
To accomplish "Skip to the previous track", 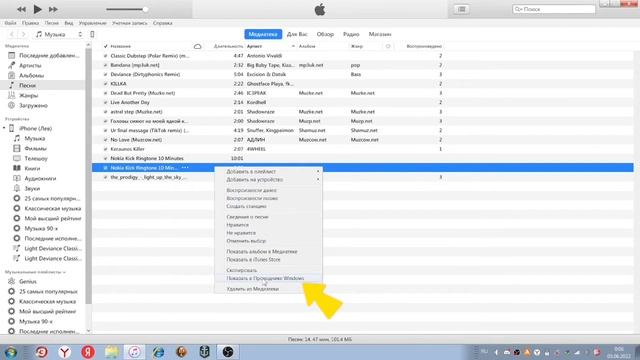I will pyautogui.click(x=21, y=9).
